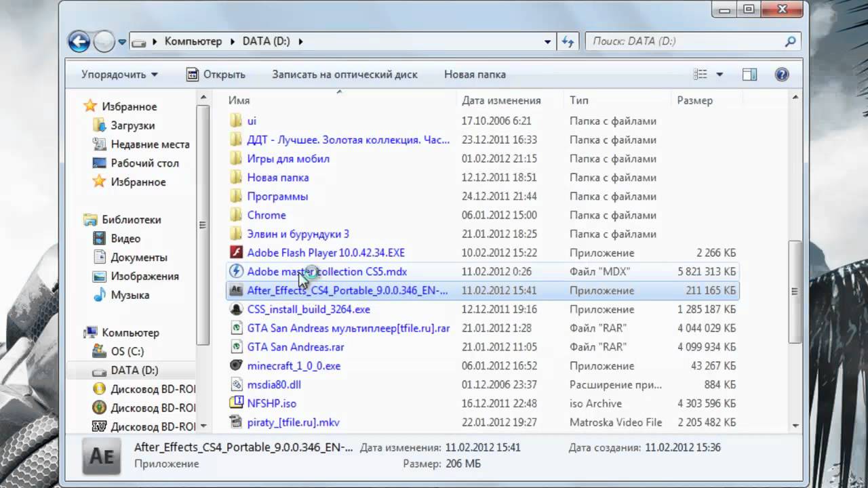Open the Упорядочить dropdown menu
The image size is (868, 488).
tap(119, 75)
